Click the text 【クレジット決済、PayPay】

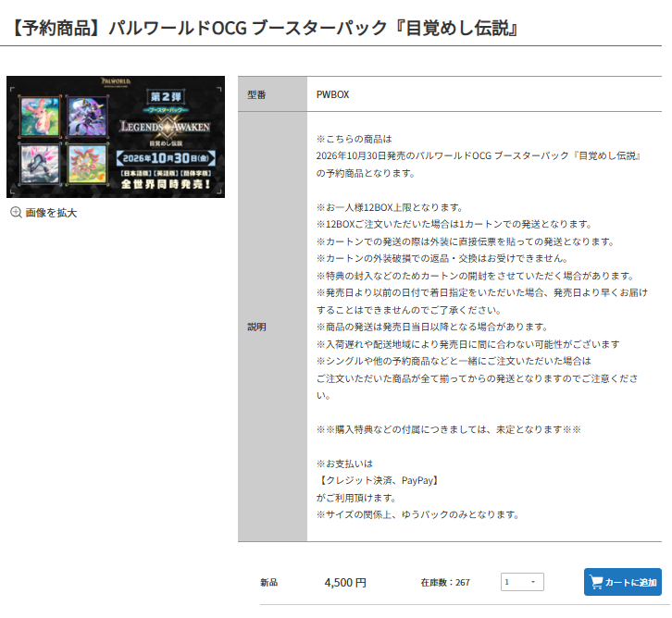coord(378,480)
